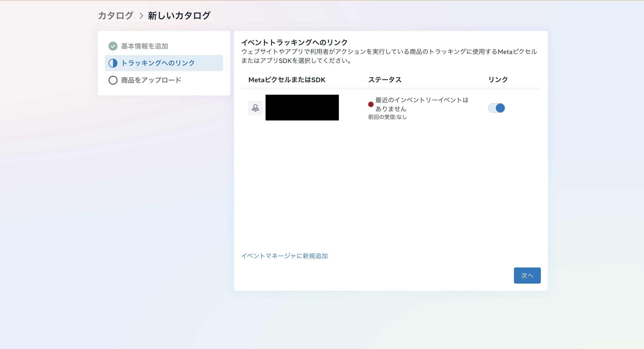The width and height of the screenshot is (644, 349).
Task: Click the 次へ button
Action: point(527,275)
